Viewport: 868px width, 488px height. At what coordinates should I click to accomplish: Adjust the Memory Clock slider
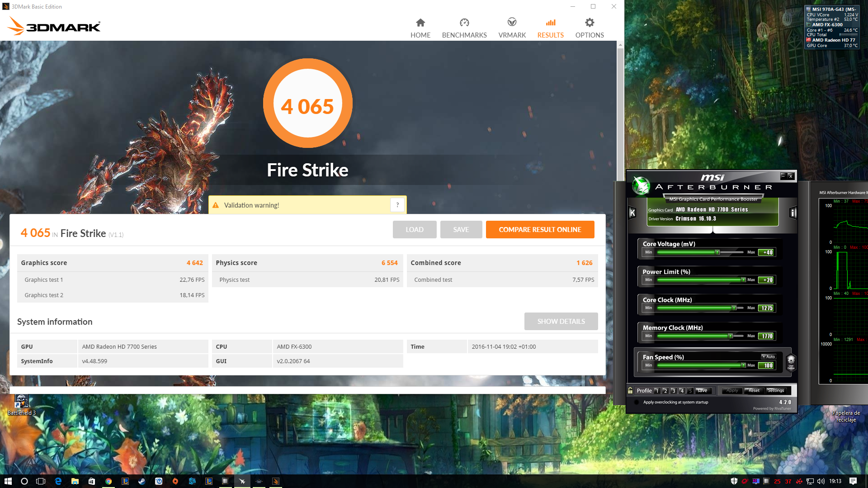point(700,336)
